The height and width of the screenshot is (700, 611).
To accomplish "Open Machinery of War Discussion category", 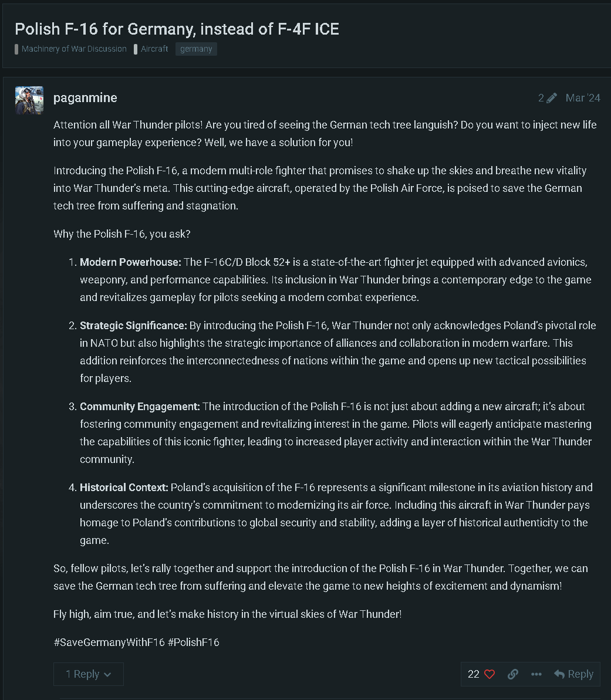I will (74, 49).
